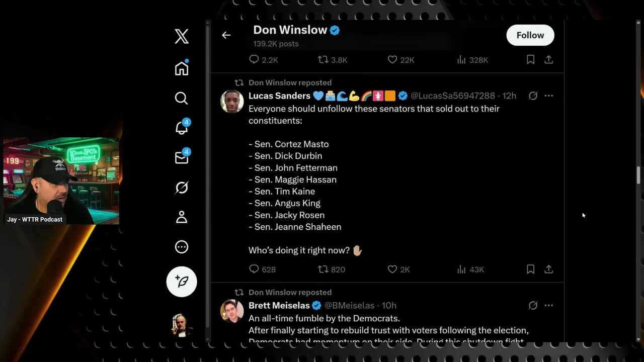Open Lucas Sanders profile picture
This screenshot has width=644, height=362.
tap(232, 102)
